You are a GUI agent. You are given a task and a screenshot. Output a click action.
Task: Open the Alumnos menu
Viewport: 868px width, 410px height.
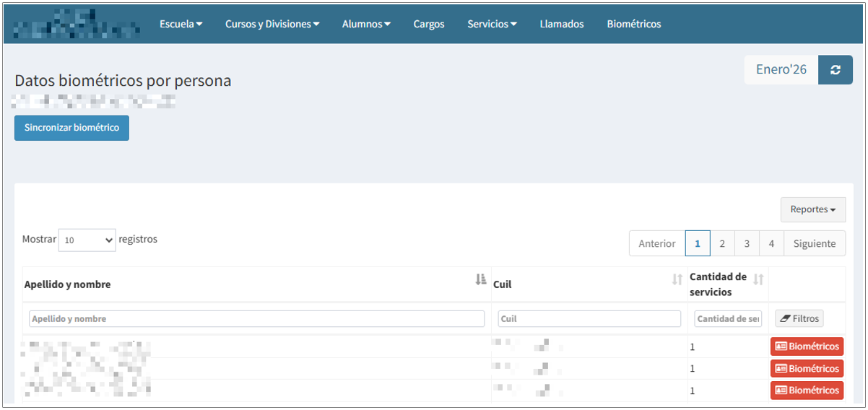[x=366, y=24]
